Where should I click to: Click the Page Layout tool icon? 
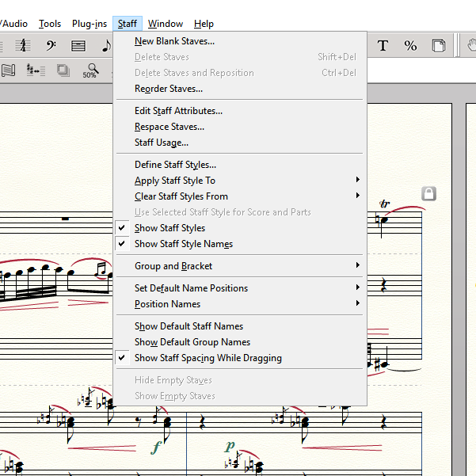[437, 46]
